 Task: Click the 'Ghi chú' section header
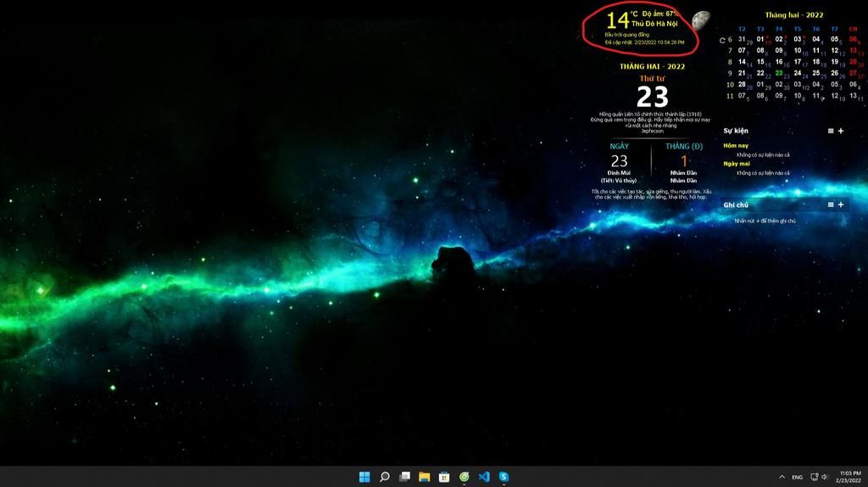(x=735, y=205)
